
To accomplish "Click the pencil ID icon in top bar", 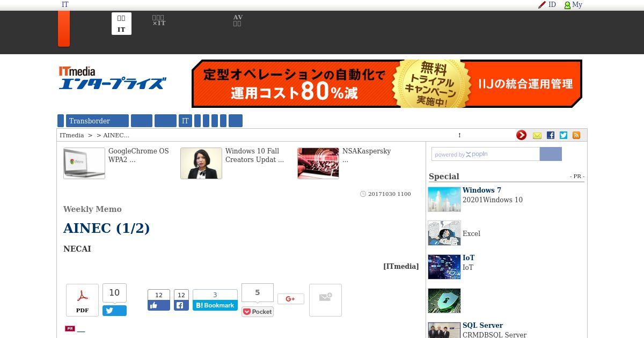I will pos(542,5).
